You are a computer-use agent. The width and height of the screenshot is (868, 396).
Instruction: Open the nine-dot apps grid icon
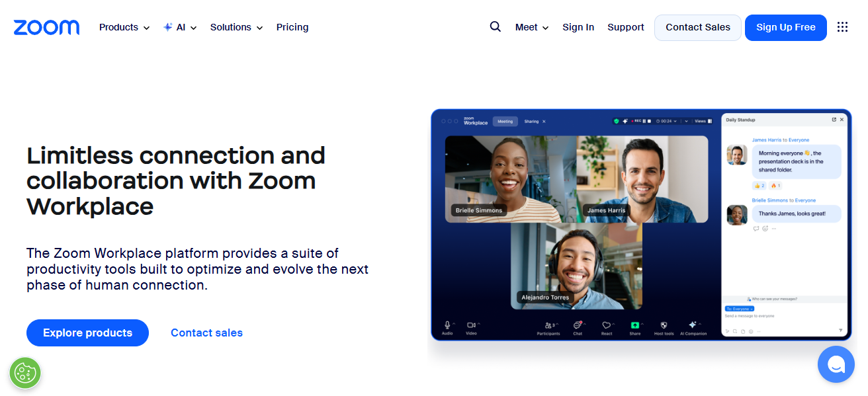click(842, 27)
